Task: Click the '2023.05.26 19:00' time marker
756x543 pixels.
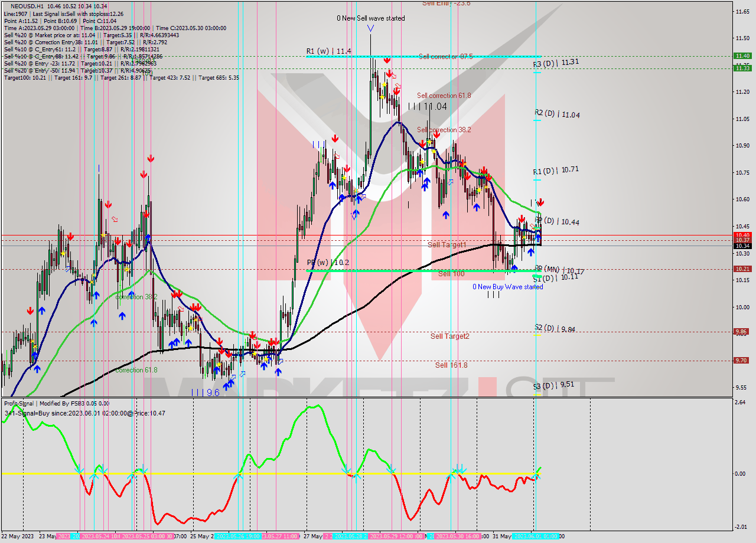Action: click(239, 537)
